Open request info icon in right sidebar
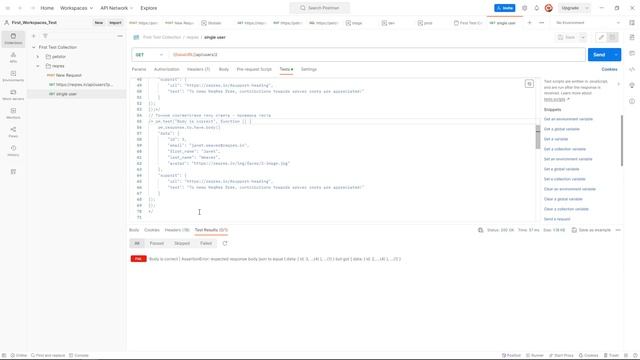The height and width of the screenshot is (360, 640). pos(632,101)
